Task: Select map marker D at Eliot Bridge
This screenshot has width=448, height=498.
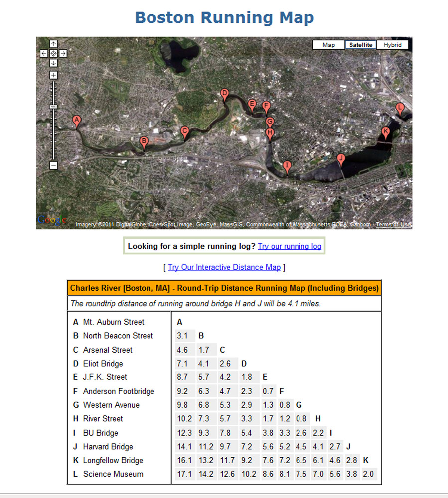Action: [224, 93]
